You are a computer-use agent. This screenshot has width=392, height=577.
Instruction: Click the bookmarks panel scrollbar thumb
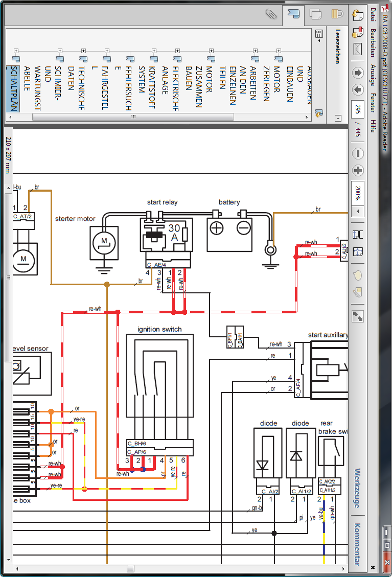133,117
